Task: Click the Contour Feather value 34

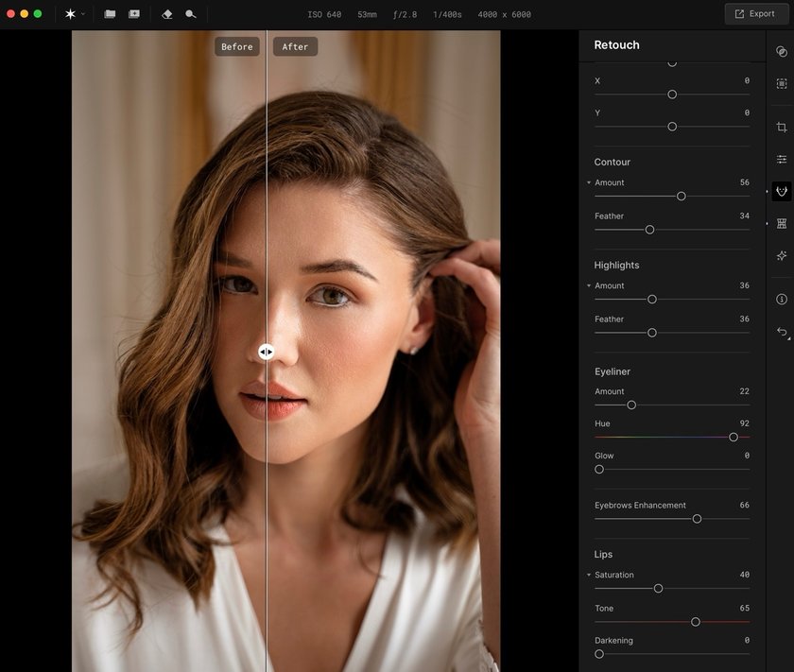Action: tap(745, 215)
